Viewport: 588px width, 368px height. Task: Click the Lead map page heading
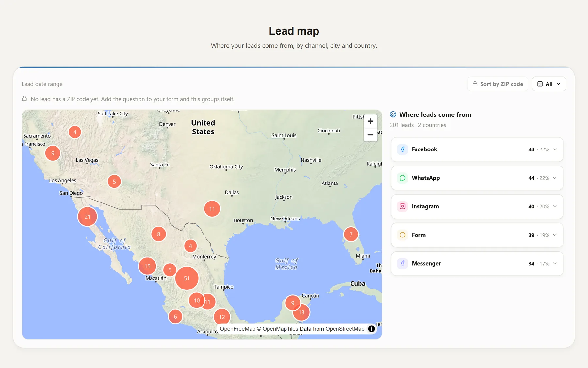pos(294,31)
